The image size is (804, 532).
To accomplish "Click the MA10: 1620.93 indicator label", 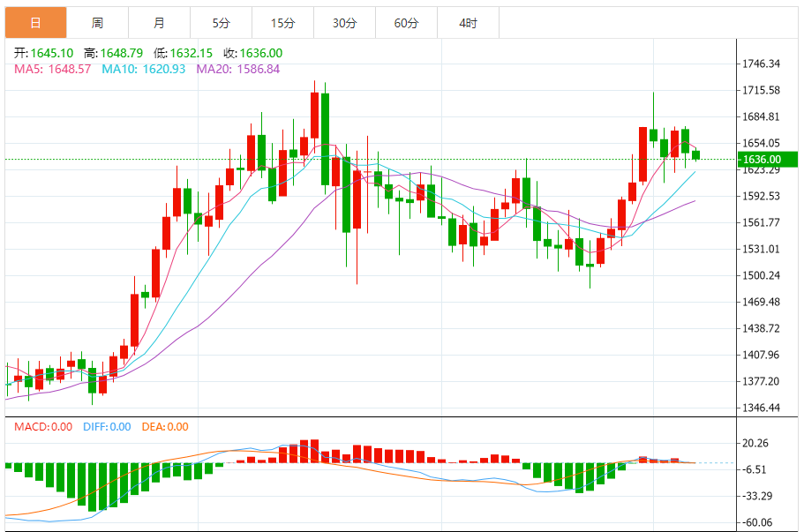I will [x=144, y=69].
